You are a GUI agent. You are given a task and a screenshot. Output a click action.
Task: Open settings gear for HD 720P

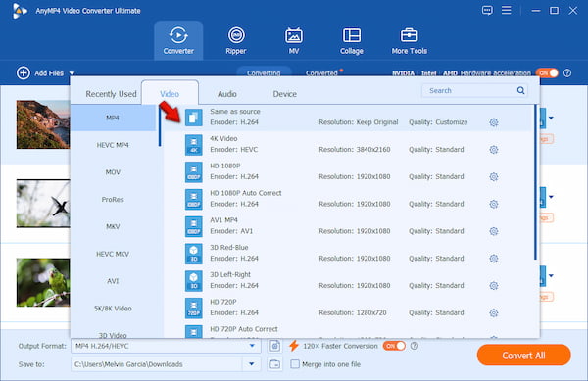point(494,312)
